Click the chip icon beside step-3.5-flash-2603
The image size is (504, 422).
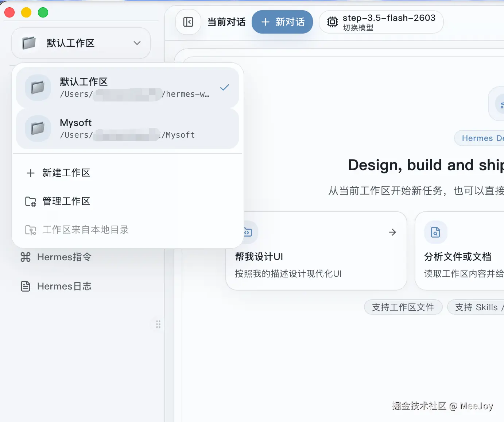pyautogui.click(x=332, y=22)
